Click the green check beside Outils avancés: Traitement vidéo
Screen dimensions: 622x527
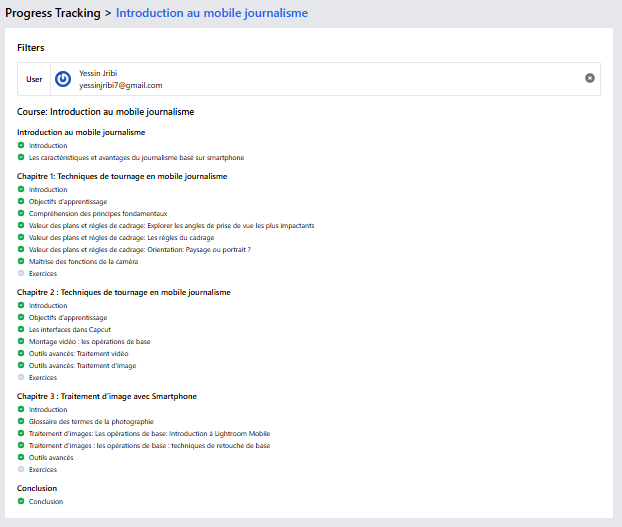pos(21,353)
